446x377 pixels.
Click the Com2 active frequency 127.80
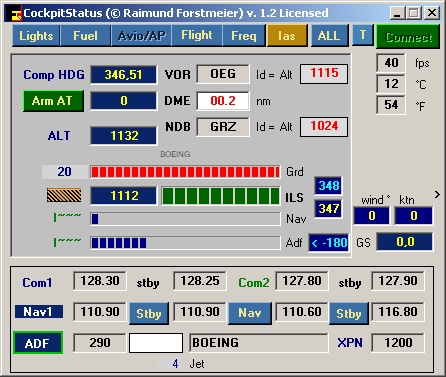tap(302, 281)
